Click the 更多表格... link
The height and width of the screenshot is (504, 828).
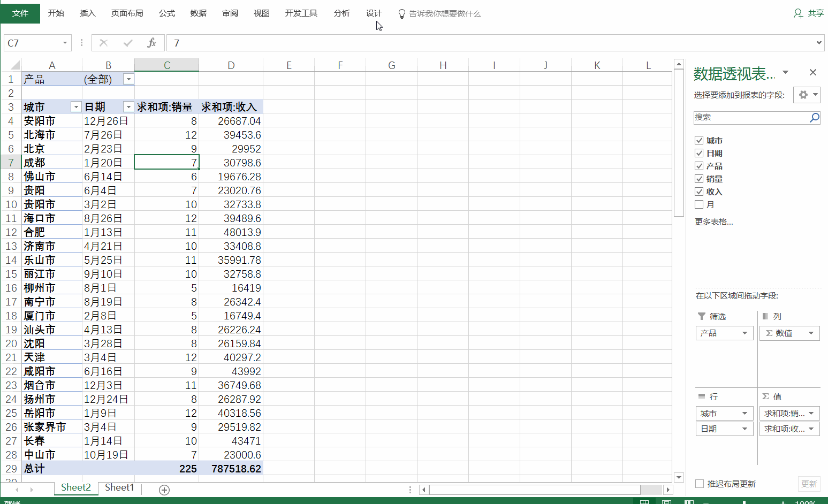click(713, 222)
